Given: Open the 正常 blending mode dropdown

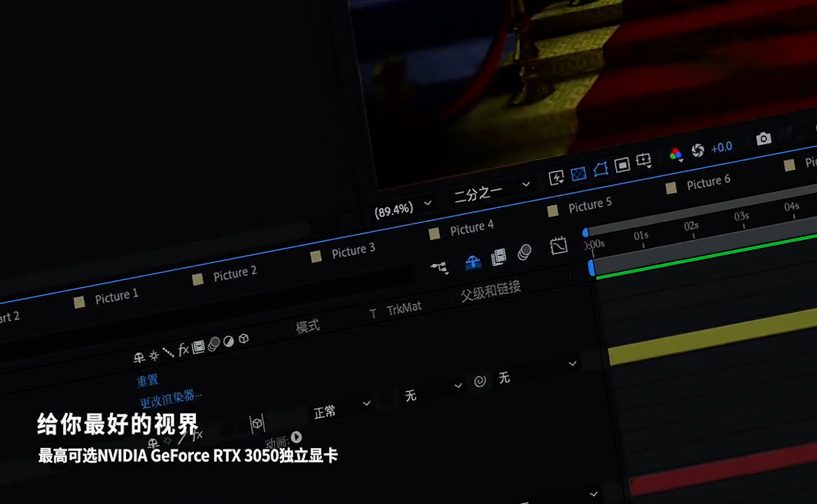Looking at the screenshot, I should click(x=342, y=409).
